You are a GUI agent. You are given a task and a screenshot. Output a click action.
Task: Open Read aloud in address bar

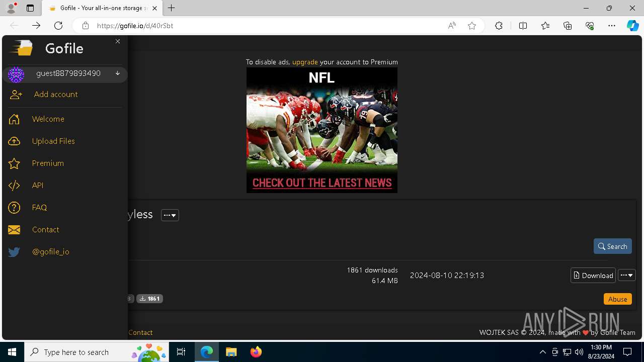[452, 26]
